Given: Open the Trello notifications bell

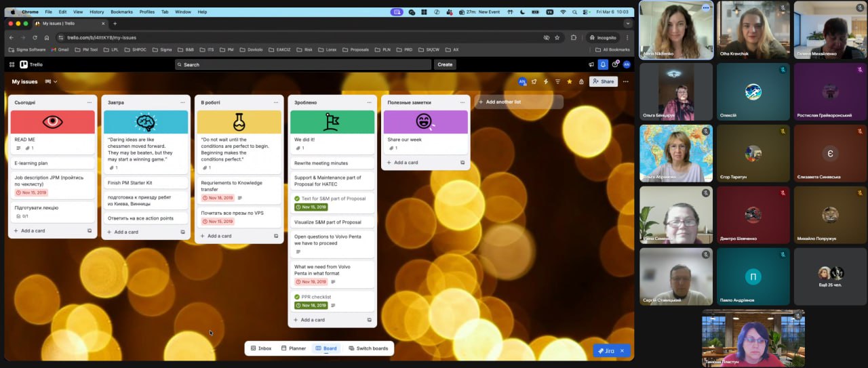Looking at the screenshot, I should click(603, 64).
